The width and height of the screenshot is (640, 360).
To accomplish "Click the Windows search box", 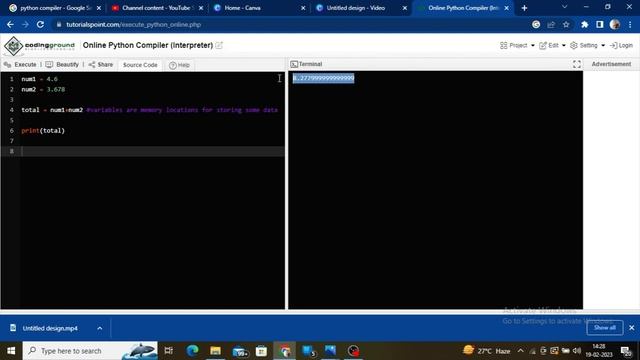I will pos(90,351).
